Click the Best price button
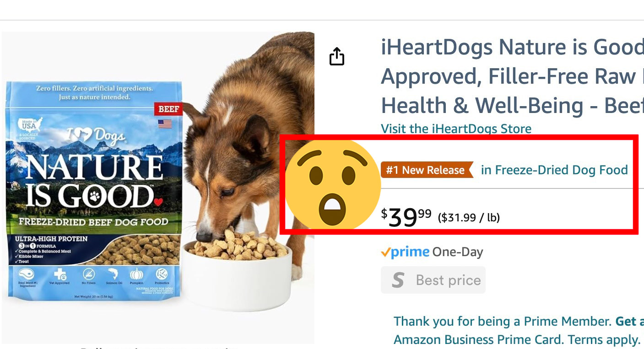644x349 pixels. 433,280
